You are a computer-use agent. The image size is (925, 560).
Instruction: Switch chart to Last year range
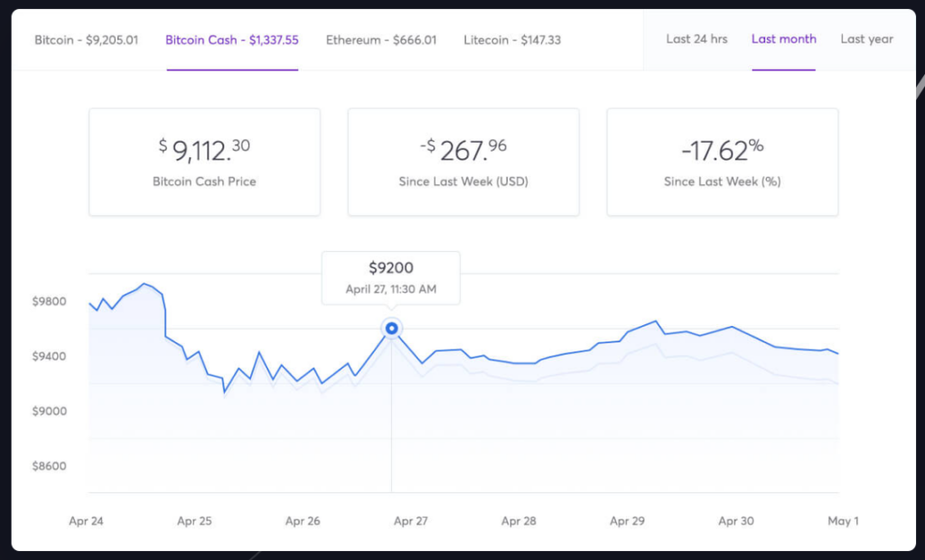tap(866, 39)
